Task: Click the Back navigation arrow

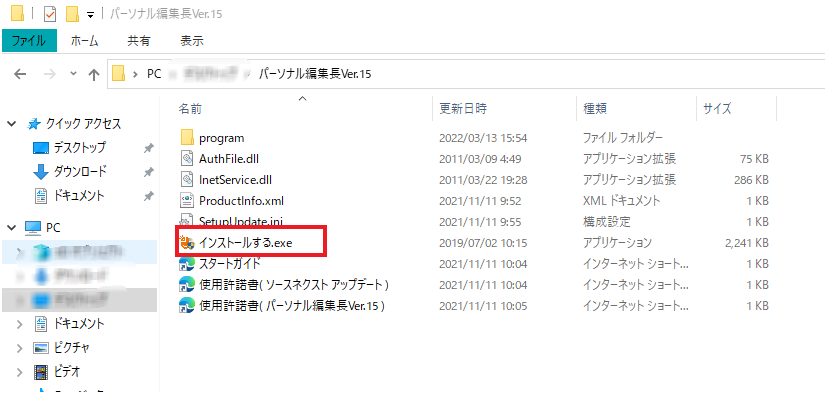Action: click(x=20, y=74)
